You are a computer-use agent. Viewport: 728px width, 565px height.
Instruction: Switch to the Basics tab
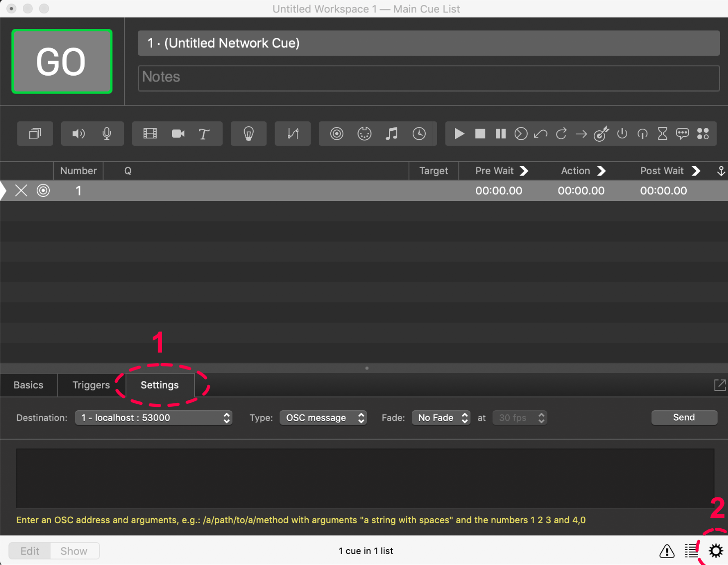[28, 385]
